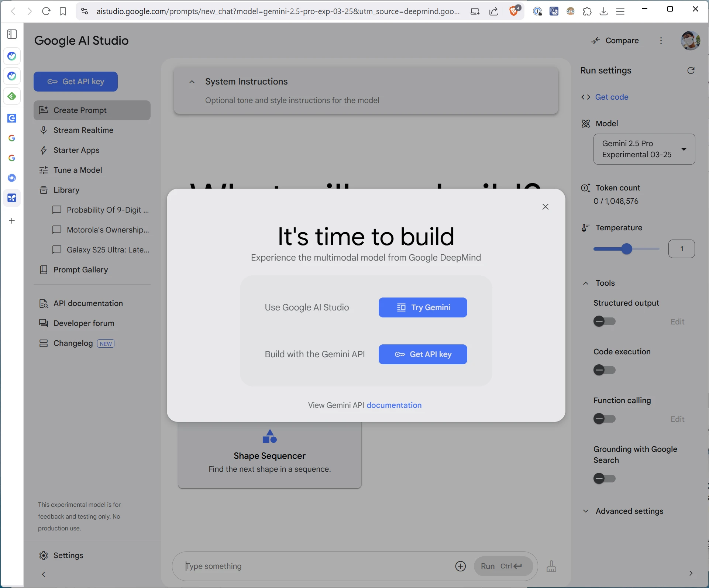Click the add media plus icon
The width and height of the screenshot is (709, 588).
click(461, 566)
